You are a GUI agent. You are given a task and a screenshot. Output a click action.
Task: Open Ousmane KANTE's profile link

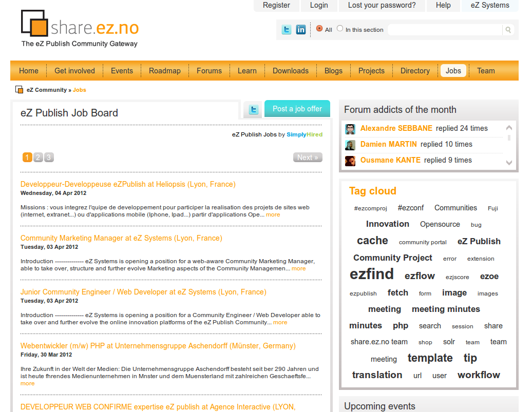point(390,160)
